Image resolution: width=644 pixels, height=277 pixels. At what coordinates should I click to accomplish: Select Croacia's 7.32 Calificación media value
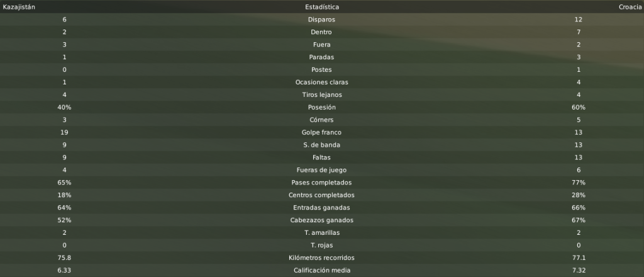579,270
